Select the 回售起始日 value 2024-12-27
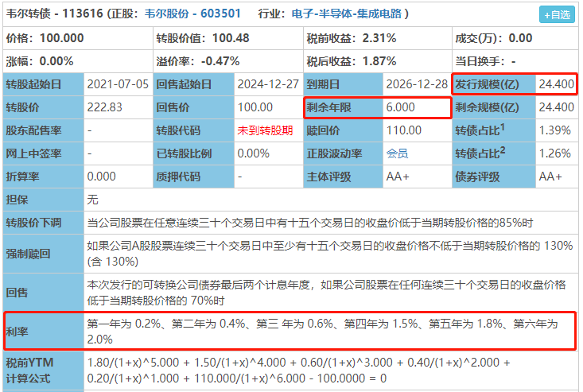This screenshot has height=392, width=583. pyautogui.click(x=268, y=84)
